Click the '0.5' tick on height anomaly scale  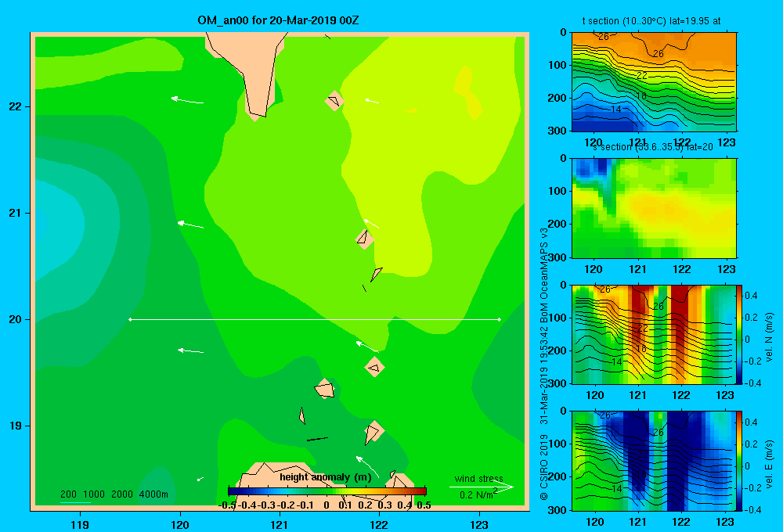pos(424,505)
